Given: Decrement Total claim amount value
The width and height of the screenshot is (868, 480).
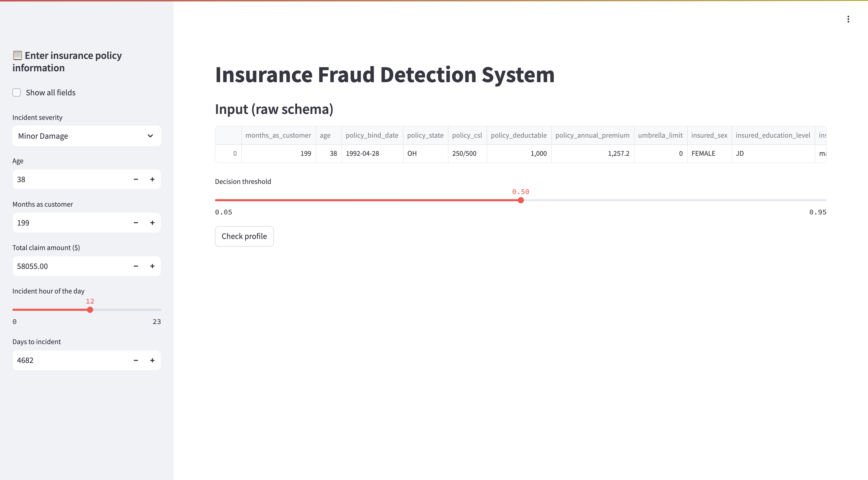Looking at the screenshot, I should pyautogui.click(x=136, y=266).
